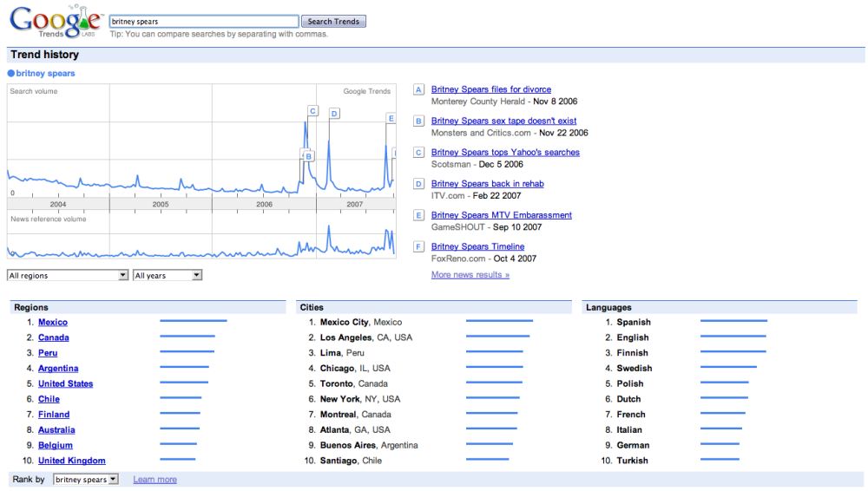This screenshot has height=491, width=868.
Task: Click the Belgium region link
Action: click(x=56, y=446)
